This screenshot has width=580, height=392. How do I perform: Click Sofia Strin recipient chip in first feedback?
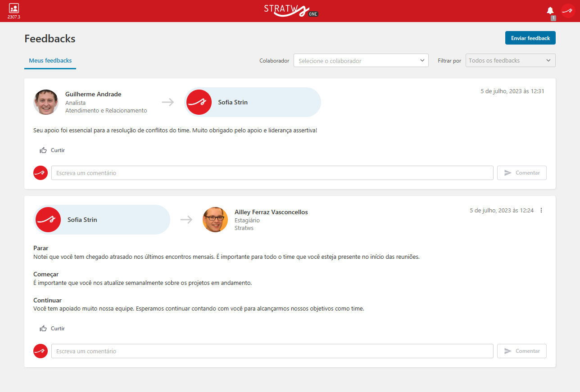[x=253, y=102]
